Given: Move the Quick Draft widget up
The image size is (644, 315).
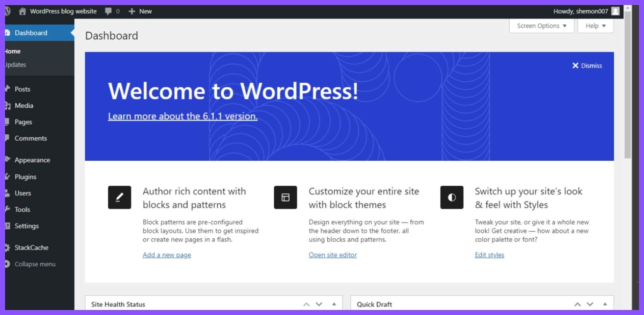Looking at the screenshot, I should click(577, 304).
